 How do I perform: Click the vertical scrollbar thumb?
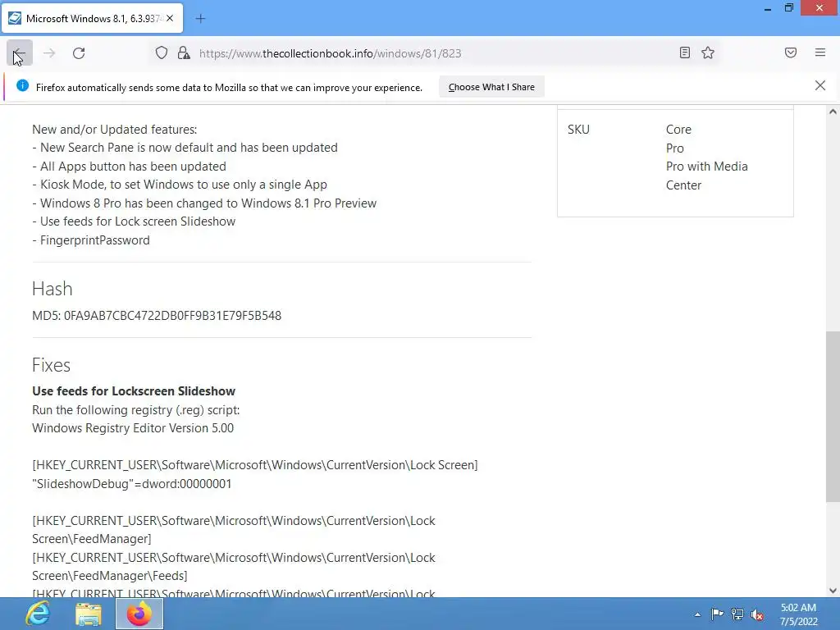tap(833, 417)
